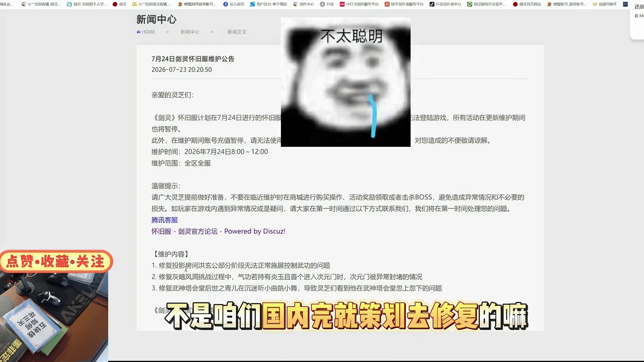Viewport: 644px width, 362px height.
Task: Click item 3 about 武神塔会堂 青儿
Action: [297, 288]
